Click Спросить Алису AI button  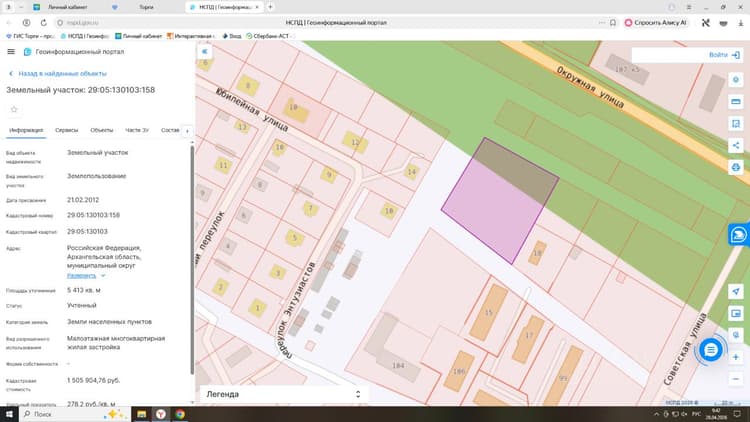coord(657,22)
